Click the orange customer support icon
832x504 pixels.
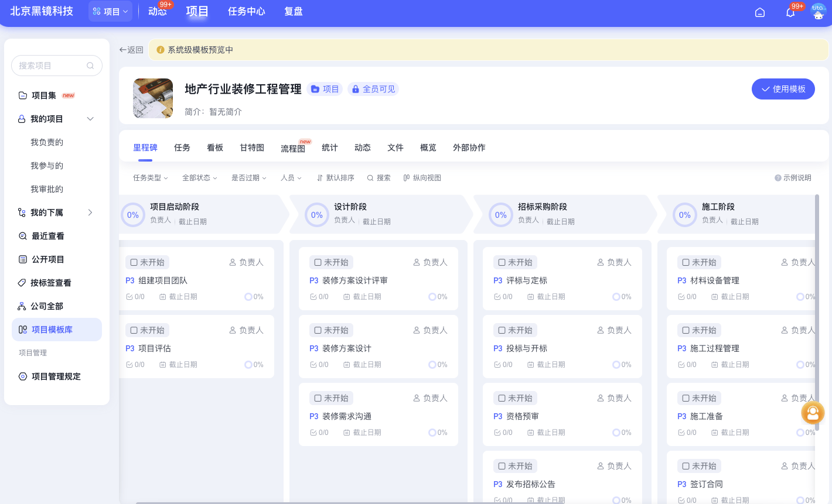(x=813, y=413)
